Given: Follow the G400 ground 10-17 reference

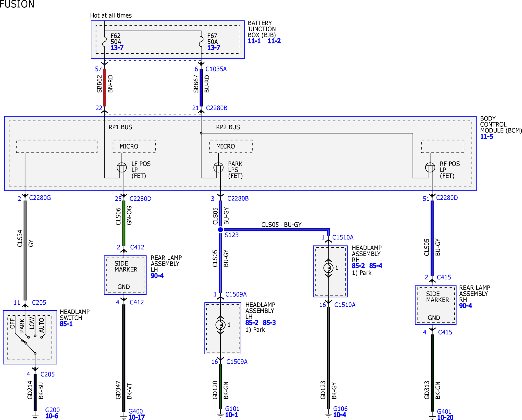Looking at the screenshot, I should (x=137, y=417).
